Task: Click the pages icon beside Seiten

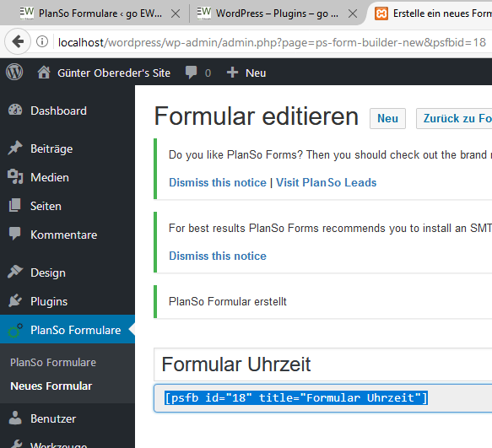Action: pos(15,206)
